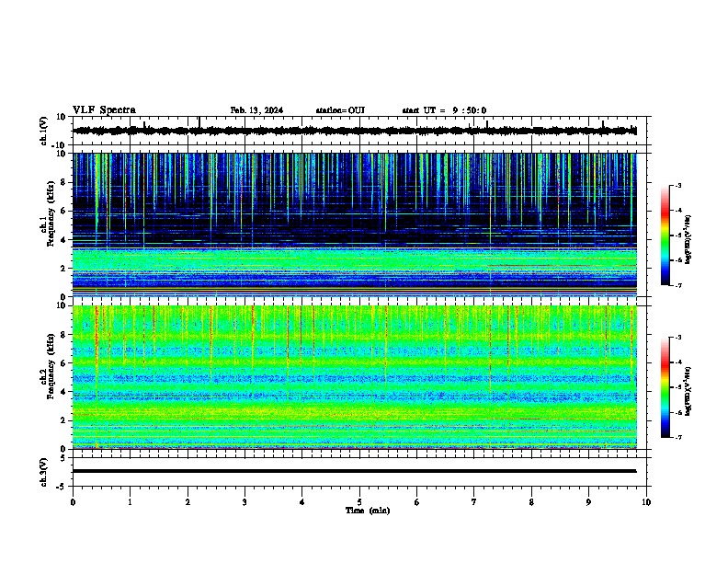Click time axis tick label "3"
Image resolution: width=728 pixels, height=563 pixels.
tap(245, 502)
